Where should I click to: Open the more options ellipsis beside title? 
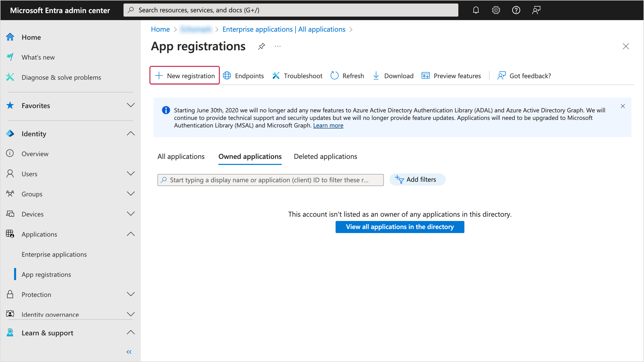(x=278, y=46)
